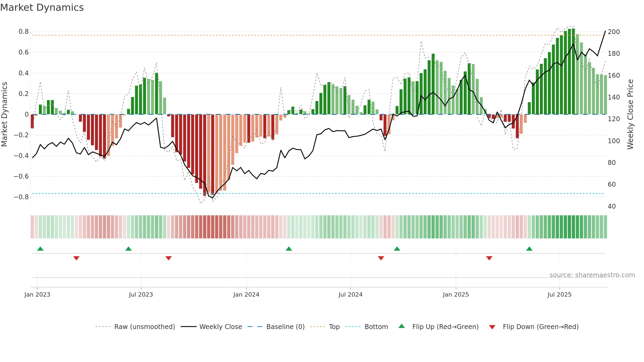
Task: Click the red flip-down triangle around Aug 2023
Action: (x=169, y=258)
